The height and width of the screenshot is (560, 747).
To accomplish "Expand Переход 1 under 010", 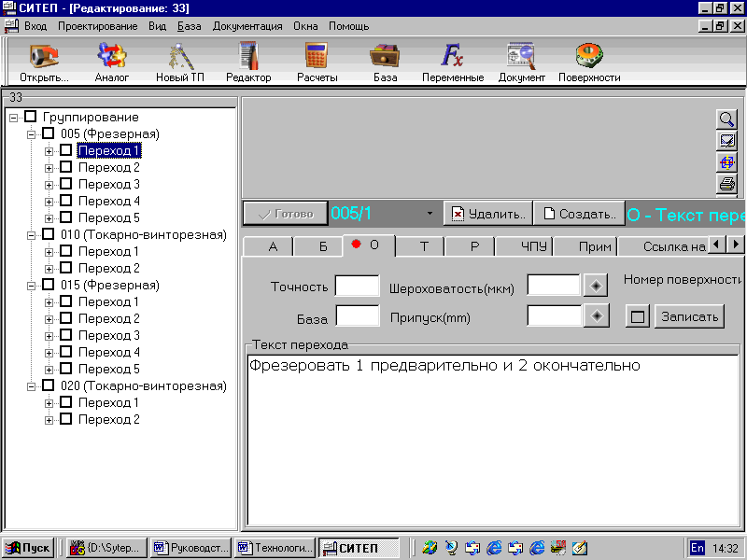I will click(x=49, y=252).
